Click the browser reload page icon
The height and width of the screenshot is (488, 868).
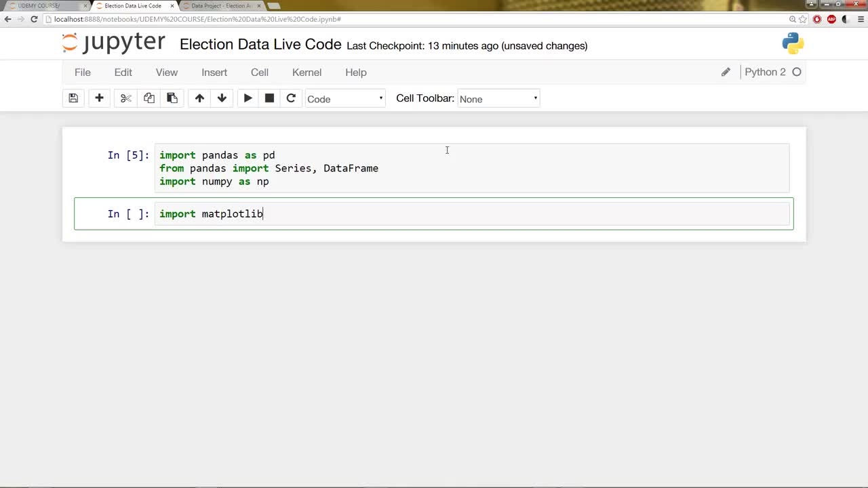[34, 19]
